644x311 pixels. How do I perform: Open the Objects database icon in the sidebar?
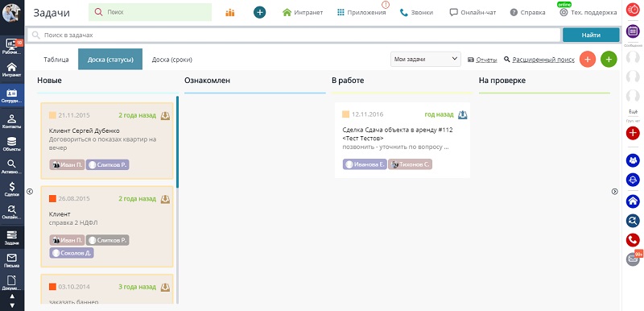(12, 143)
